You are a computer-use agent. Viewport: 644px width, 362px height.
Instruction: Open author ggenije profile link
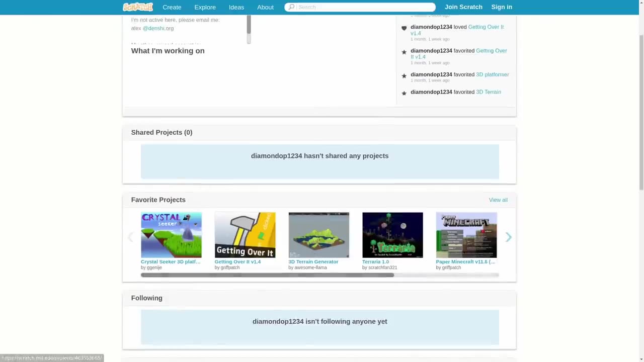click(x=154, y=267)
